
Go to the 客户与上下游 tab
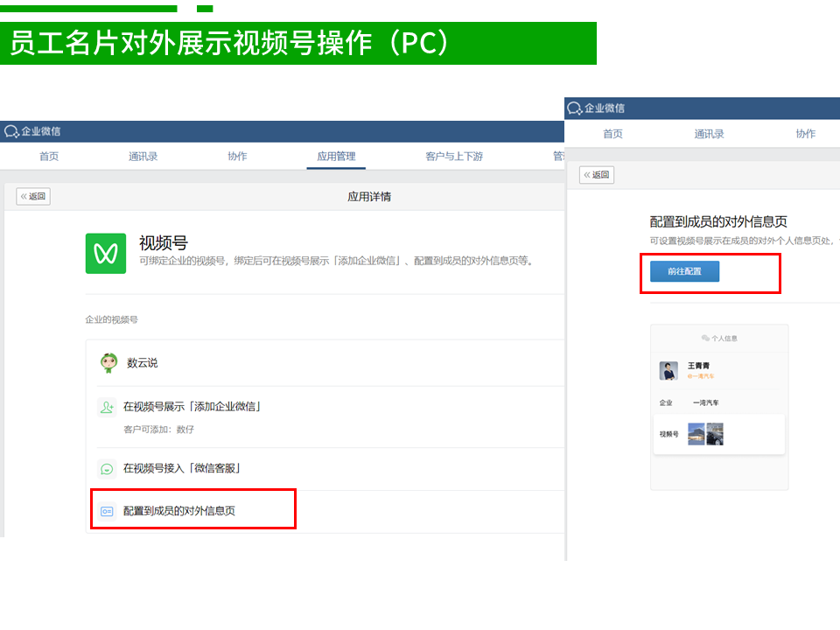click(454, 157)
